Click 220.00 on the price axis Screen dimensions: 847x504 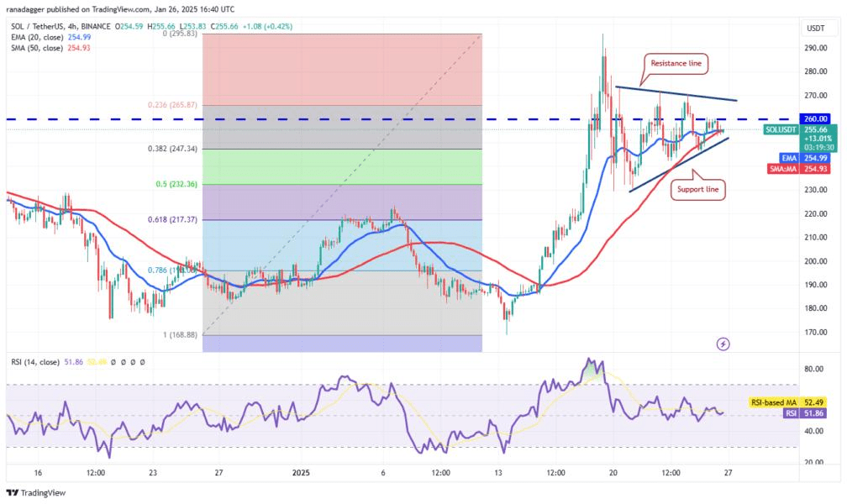pyautogui.click(x=815, y=214)
